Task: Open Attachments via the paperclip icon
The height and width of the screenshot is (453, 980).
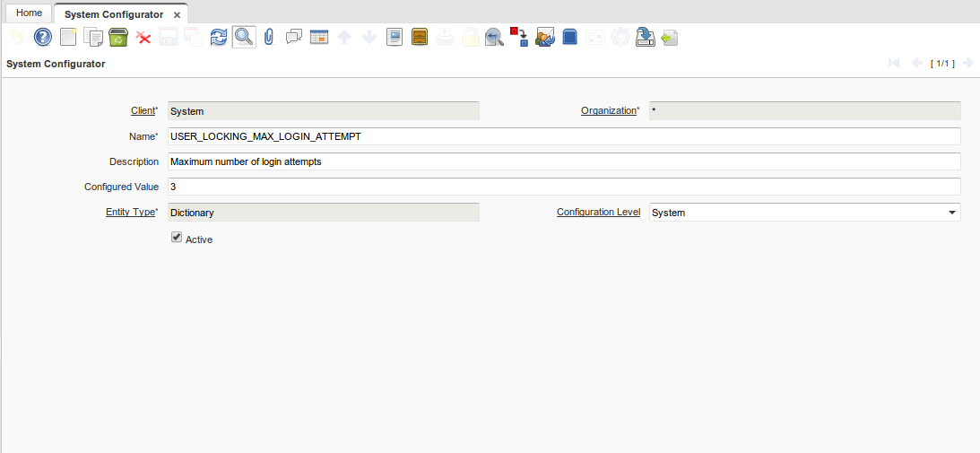Action: point(268,37)
